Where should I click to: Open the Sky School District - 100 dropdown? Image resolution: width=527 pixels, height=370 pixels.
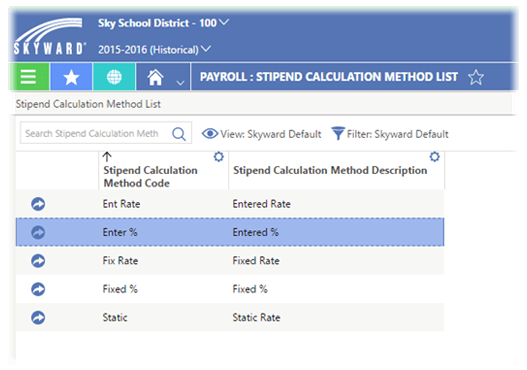click(x=163, y=23)
